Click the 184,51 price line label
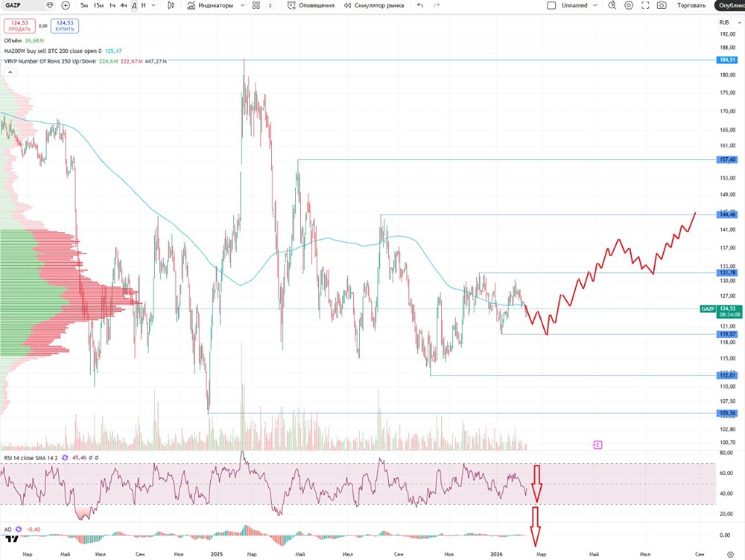 pyautogui.click(x=727, y=60)
